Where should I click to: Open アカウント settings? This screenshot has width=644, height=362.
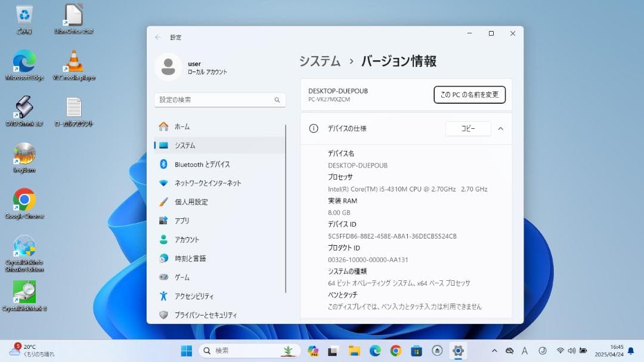(x=219, y=240)
